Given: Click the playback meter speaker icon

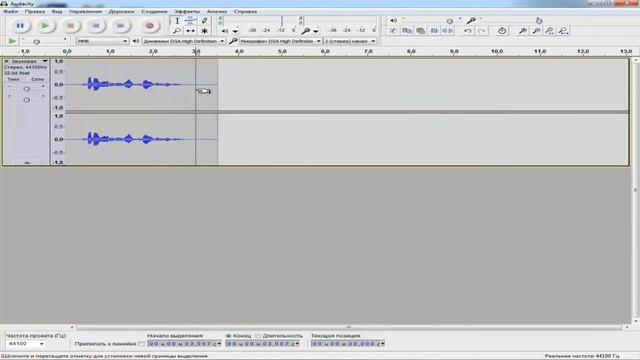Looking at the screenshot, I should click(225, 31).
